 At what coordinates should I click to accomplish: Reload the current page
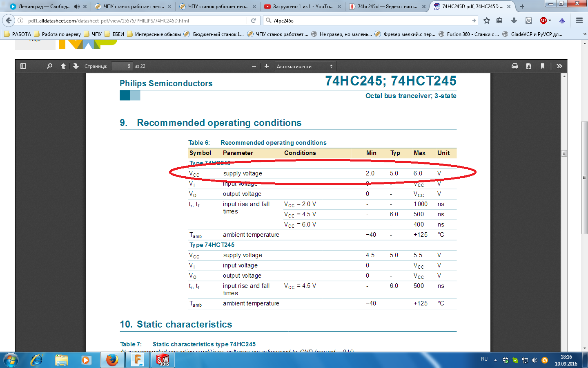click(x=254, y=20)
